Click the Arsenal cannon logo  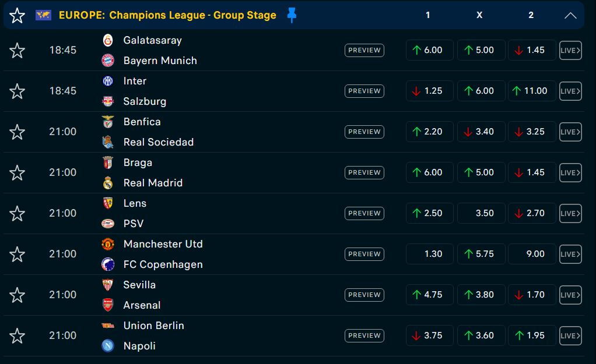click(108, 305)
